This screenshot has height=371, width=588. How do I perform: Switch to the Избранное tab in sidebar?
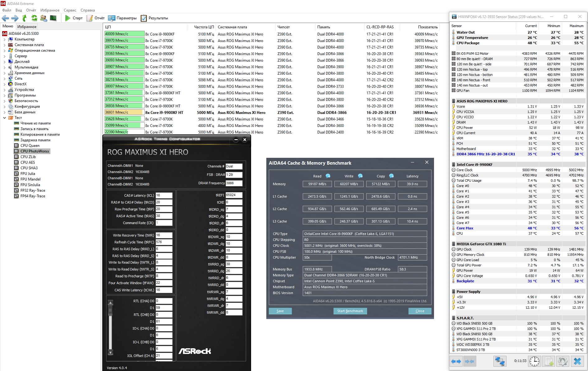27,27
